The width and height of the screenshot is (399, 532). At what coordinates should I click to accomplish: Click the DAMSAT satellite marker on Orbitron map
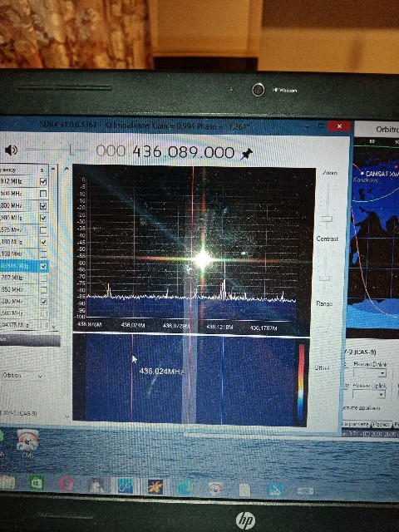coord(362,174)
